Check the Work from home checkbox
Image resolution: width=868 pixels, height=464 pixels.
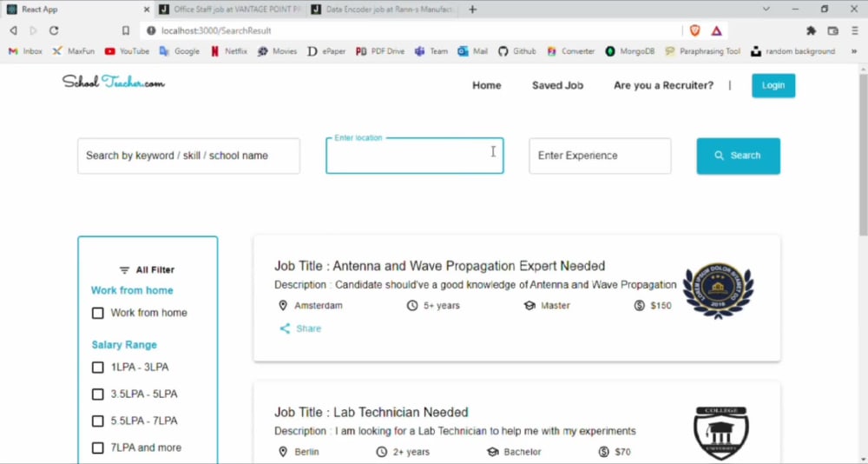[97, 313]
